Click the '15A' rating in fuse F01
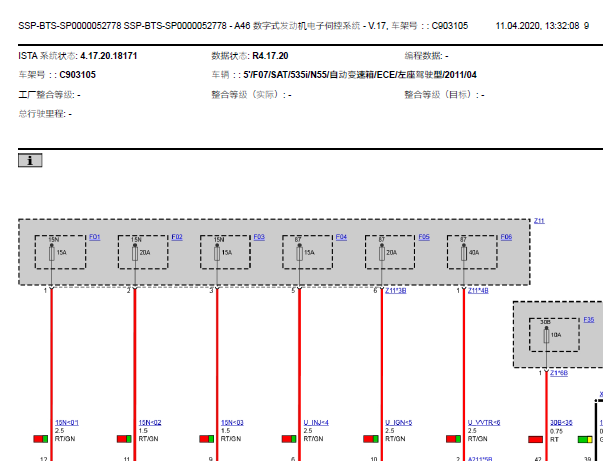The image size is (603, 461). [x=62, y=253]
